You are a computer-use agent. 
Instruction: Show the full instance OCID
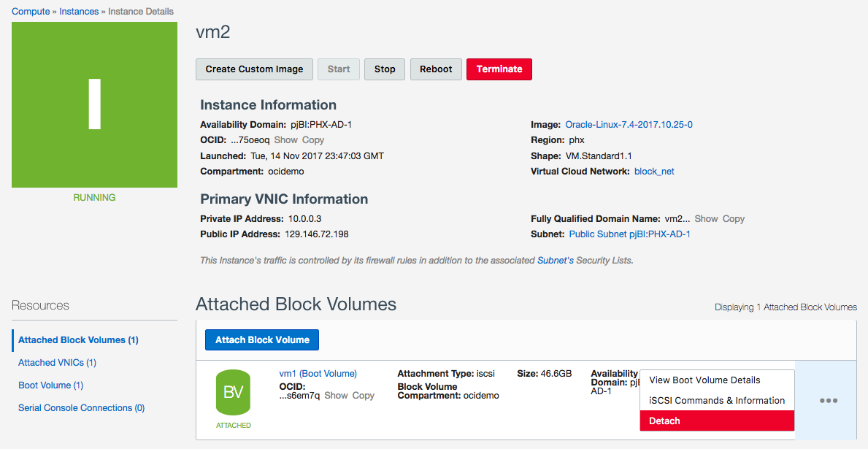pyautogui.click(x=286, y=140)
